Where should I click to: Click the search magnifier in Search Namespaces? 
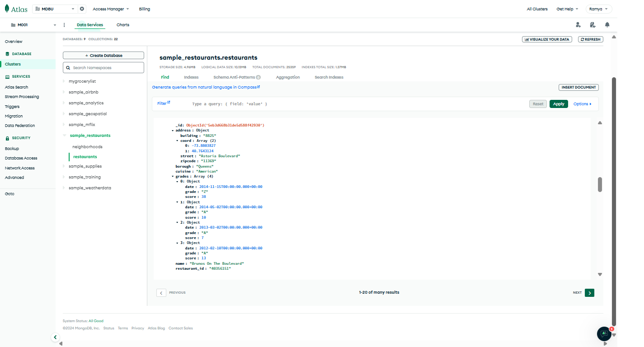[68, 68]
